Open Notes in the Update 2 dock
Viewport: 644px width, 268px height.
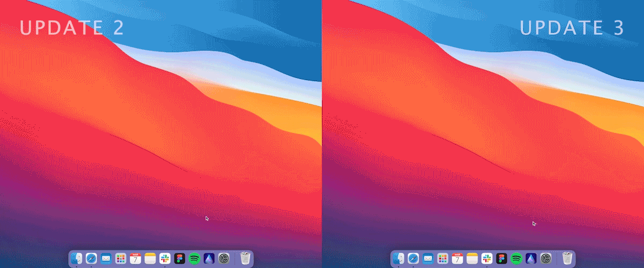coord(150,258)
